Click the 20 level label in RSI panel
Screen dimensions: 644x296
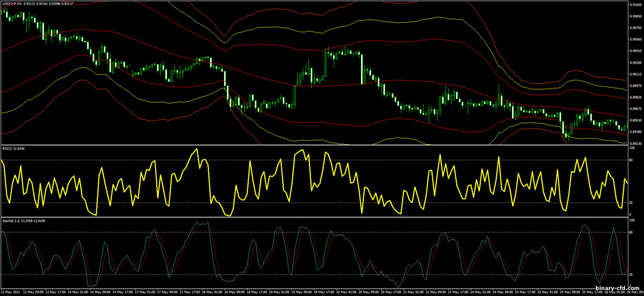coord(631,202)
